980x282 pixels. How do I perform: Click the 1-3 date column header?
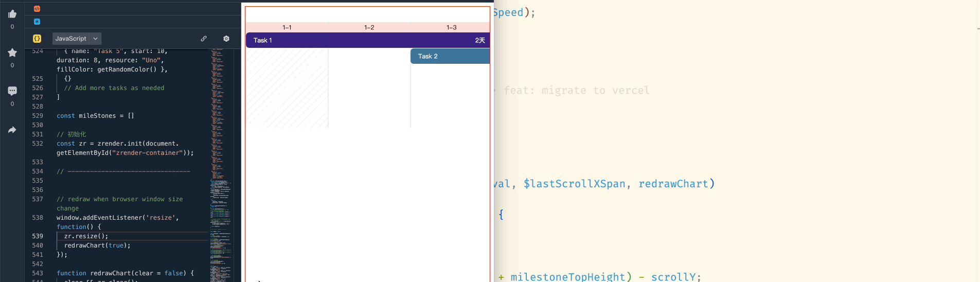tap(451, 27)
